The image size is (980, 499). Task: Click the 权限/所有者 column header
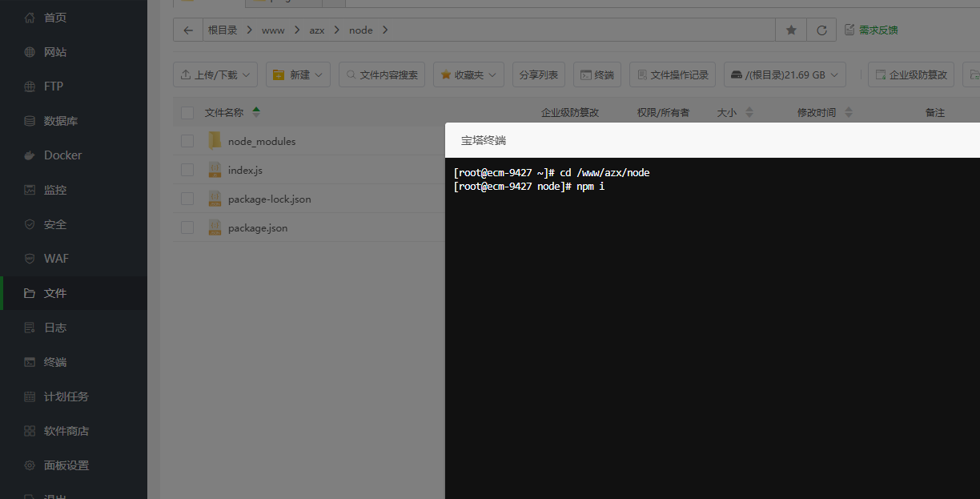[663, 113]
